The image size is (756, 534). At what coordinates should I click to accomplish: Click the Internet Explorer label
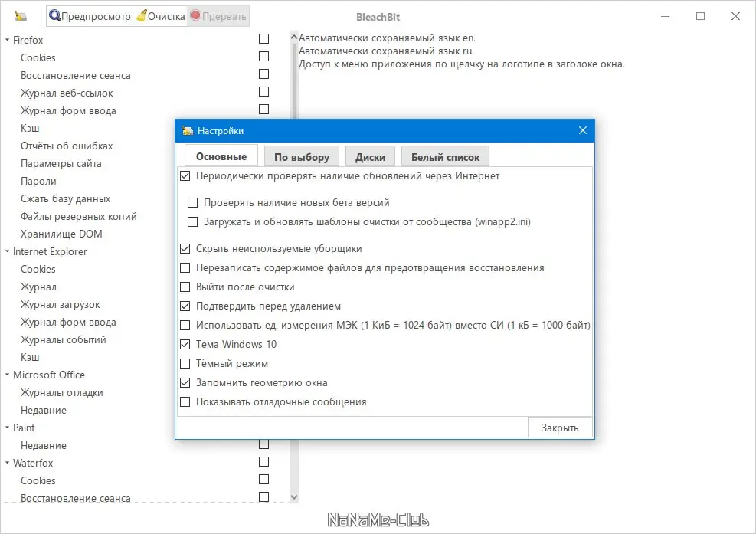tap(50, 251)
